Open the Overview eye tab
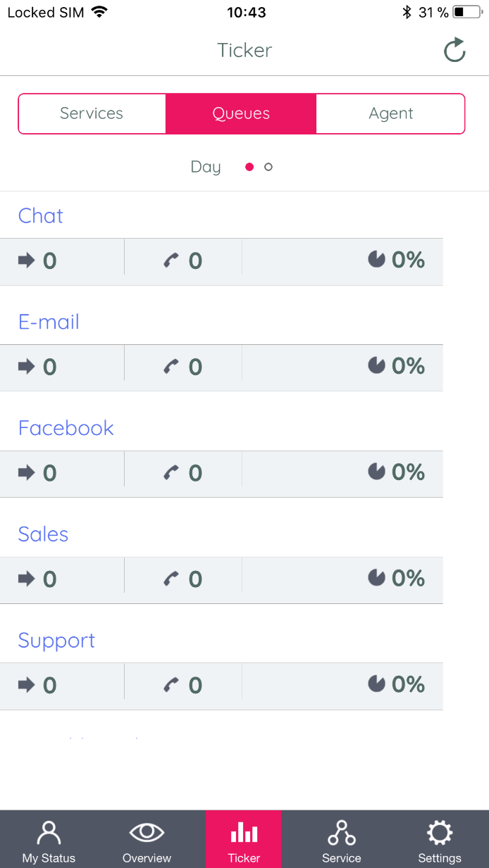Screen dimensions: 489x868 [147, 841]
